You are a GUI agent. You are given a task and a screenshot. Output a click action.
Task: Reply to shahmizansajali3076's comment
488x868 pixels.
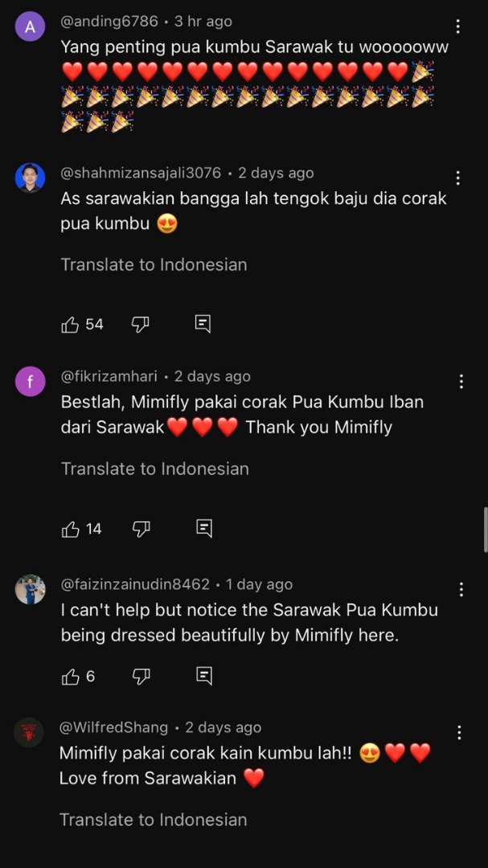click(203, 324)
